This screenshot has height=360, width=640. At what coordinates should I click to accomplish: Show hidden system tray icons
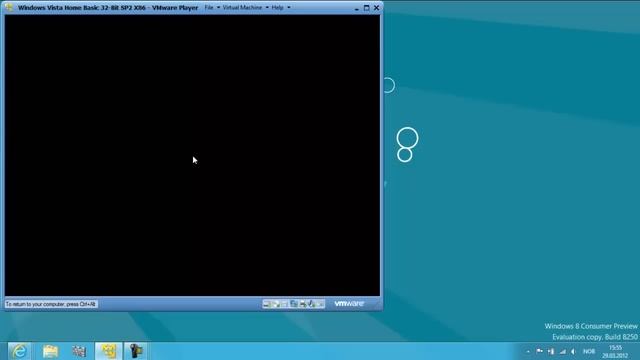point(528,351)
